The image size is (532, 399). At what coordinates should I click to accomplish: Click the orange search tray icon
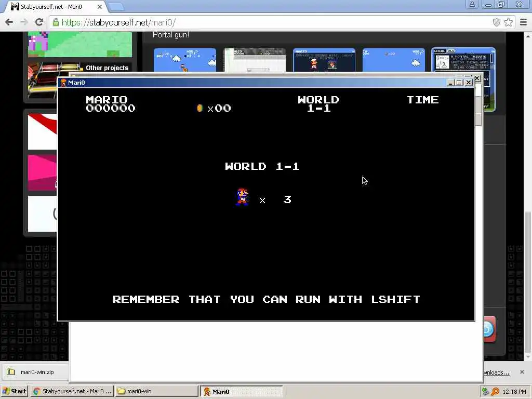(495, 392)
